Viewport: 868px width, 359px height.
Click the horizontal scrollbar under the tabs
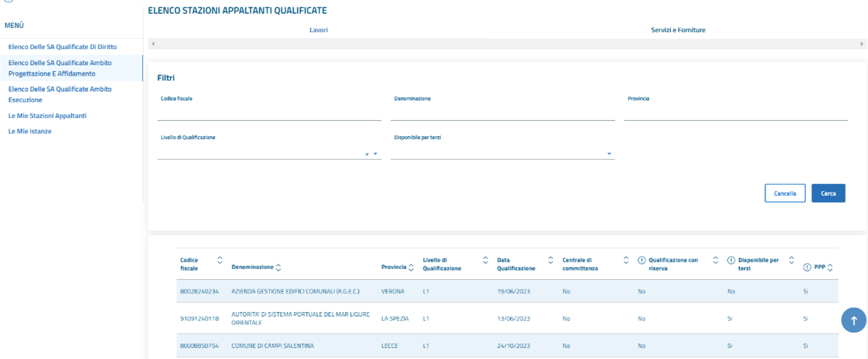[507, 45]
